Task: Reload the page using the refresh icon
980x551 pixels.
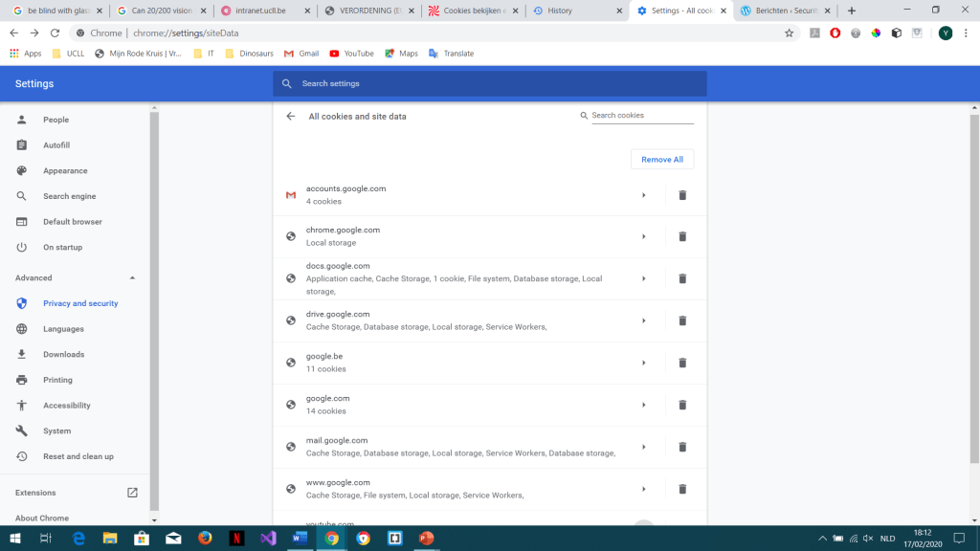Action: [x=56, y=33]
